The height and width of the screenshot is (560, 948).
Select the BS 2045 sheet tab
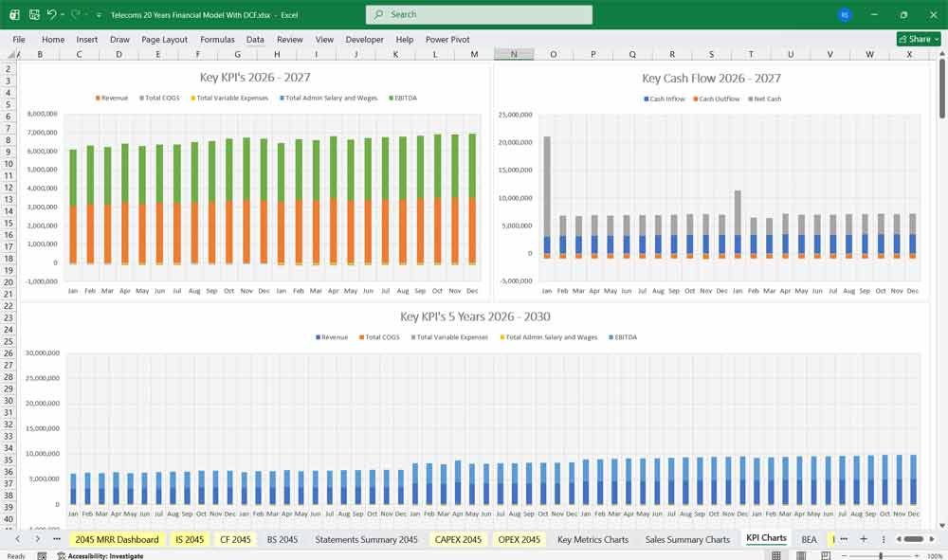[283, 539]
